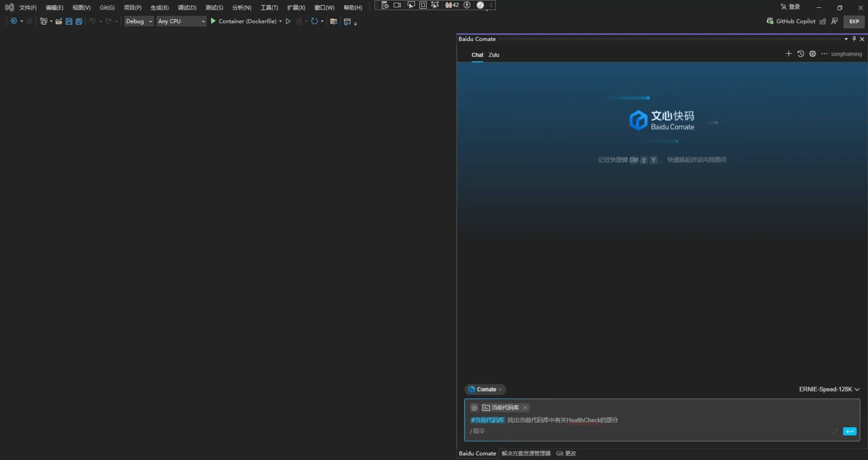This screenshot has height=460, width=868.
Task: Click the GitHub Copilot button
Action: point(791,21)
